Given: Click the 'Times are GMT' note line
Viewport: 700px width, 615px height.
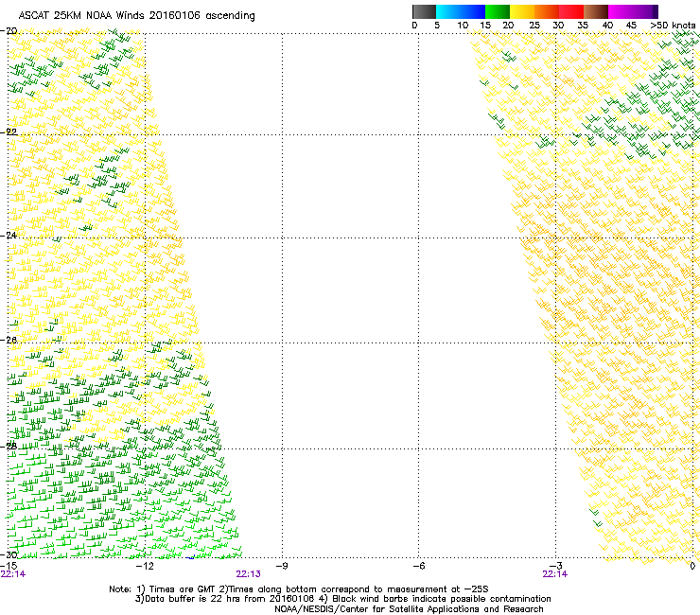Looking at the screenshot, I should click(x=299, y=589).
